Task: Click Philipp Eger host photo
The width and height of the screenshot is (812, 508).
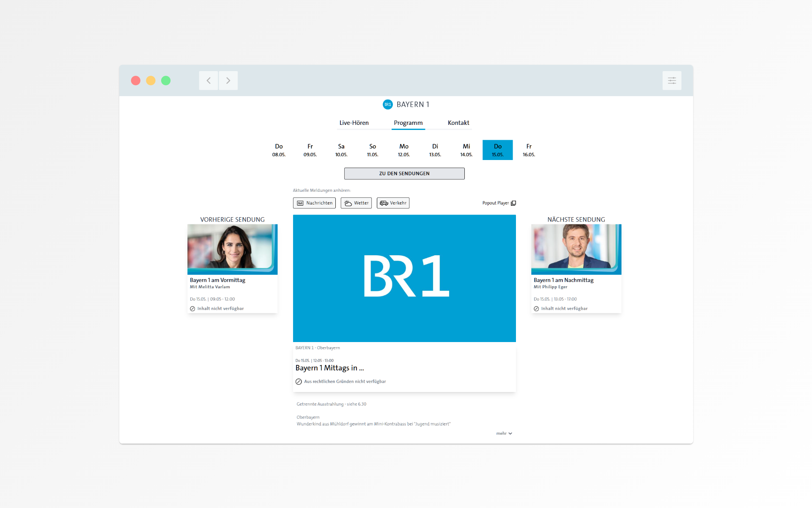Action: click(576, 249)
